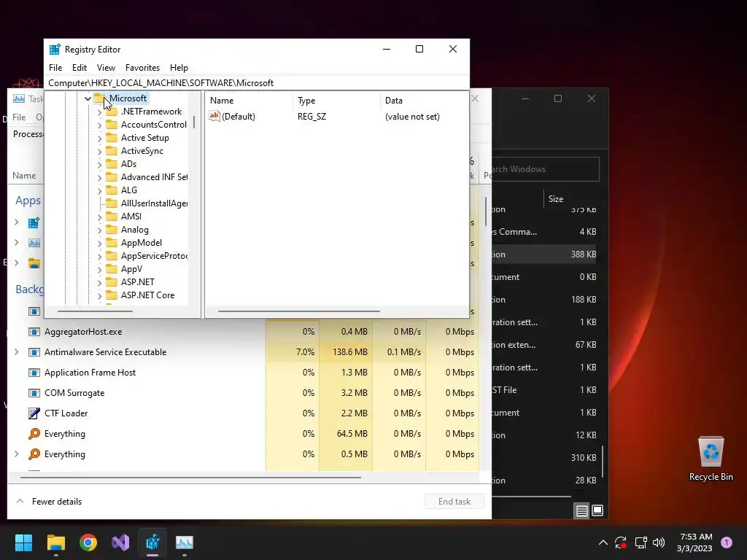Click the Active Setup folder icon
Image resolution: width=747 pixels, height=560 pixels.
point(112,138)
